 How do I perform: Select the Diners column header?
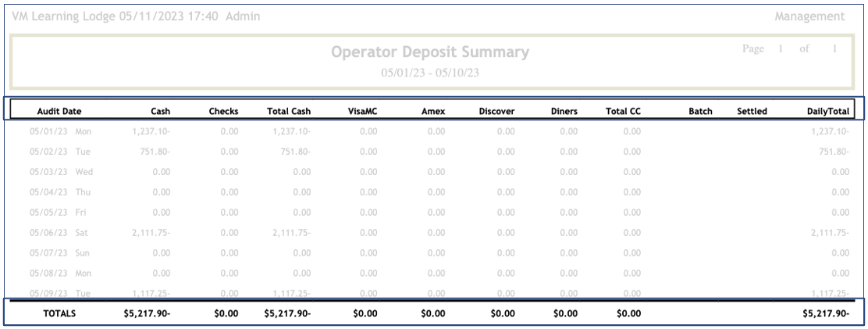(564, 111)
